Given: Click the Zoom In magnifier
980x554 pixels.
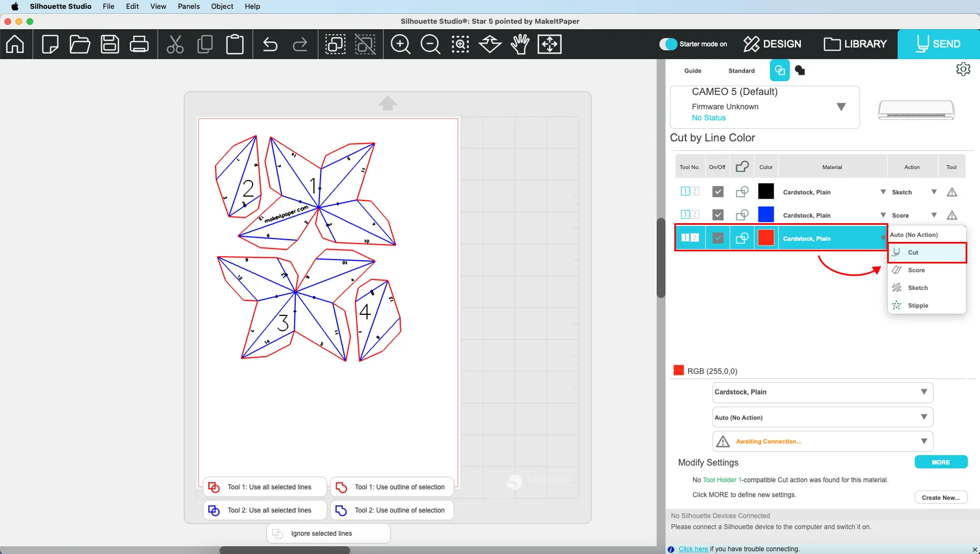Looking at the screenshot, I should tap(401, 44).
